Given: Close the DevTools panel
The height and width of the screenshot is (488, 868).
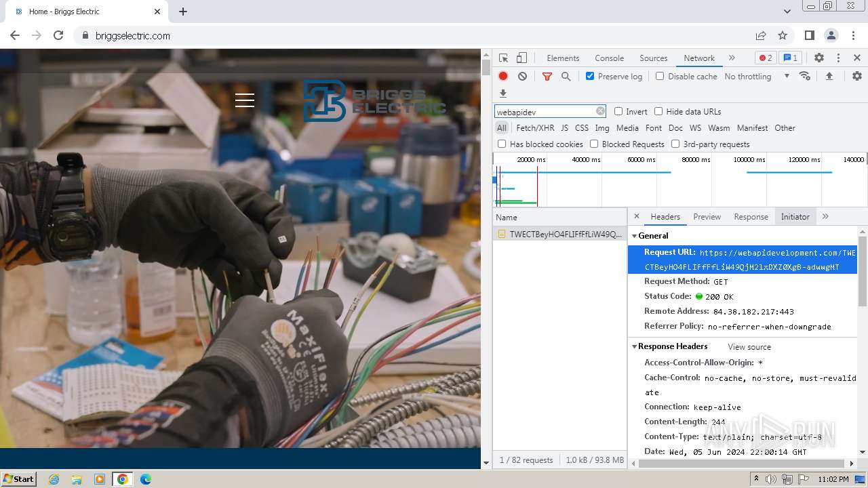Looking at the screenshot, I should tap(857, 58).
